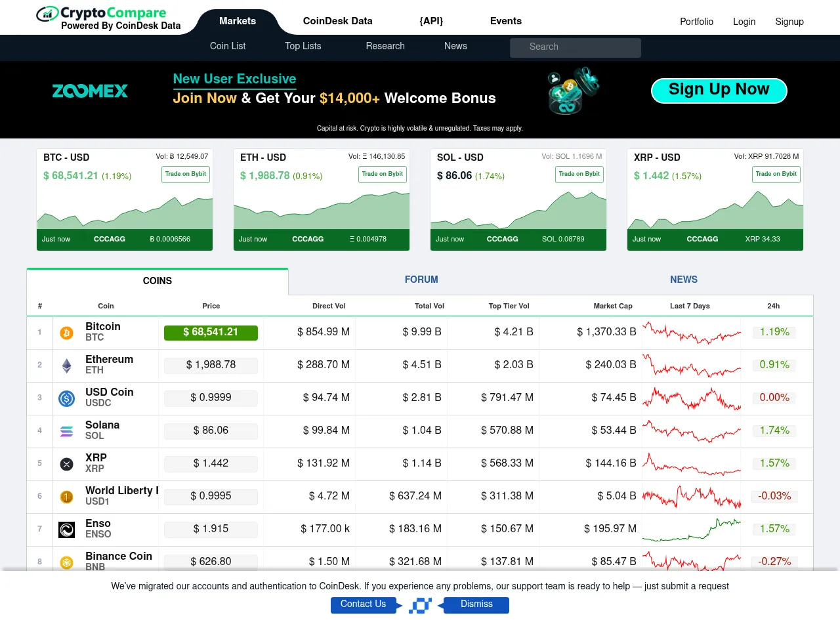Click the Bitcoin BTC coin icon
The width and height of the screenshot is (840, 630).
coord(66,333)
